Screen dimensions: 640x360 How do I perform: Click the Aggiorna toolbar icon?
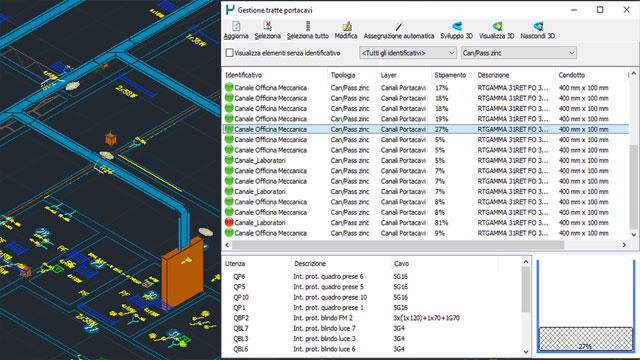(x=236, y=27)
